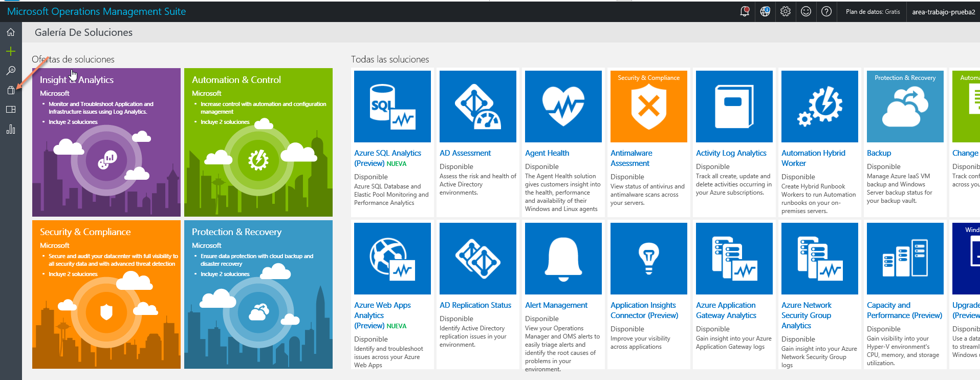Click the green plus icon in sidebar
This screenshot has height=380, width=980.
(11, 51)
